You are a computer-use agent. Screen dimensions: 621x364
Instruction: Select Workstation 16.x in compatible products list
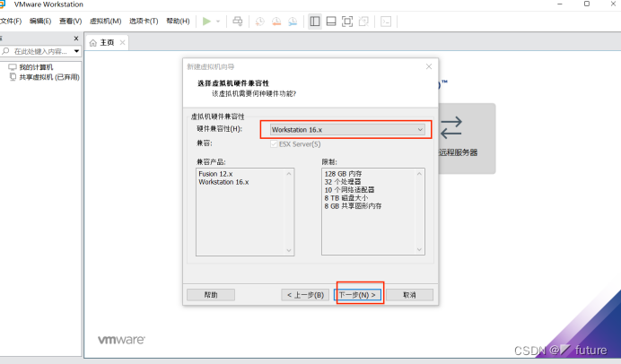click(223, 182)
